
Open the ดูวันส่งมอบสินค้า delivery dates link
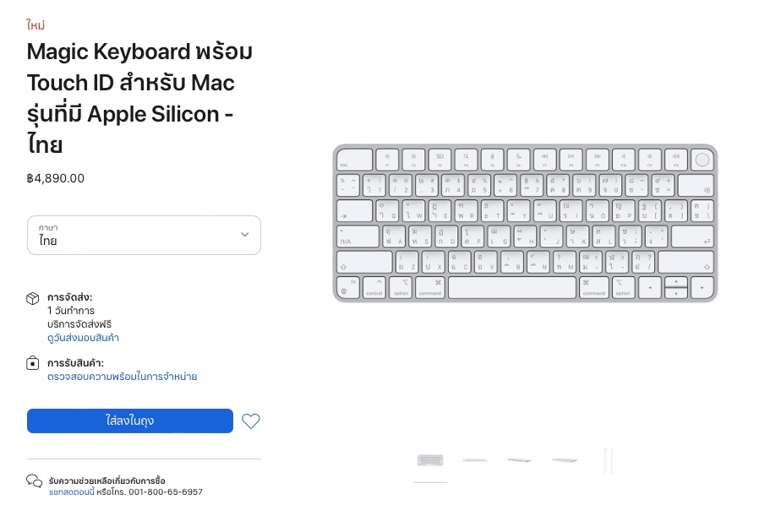click(83, 338)
